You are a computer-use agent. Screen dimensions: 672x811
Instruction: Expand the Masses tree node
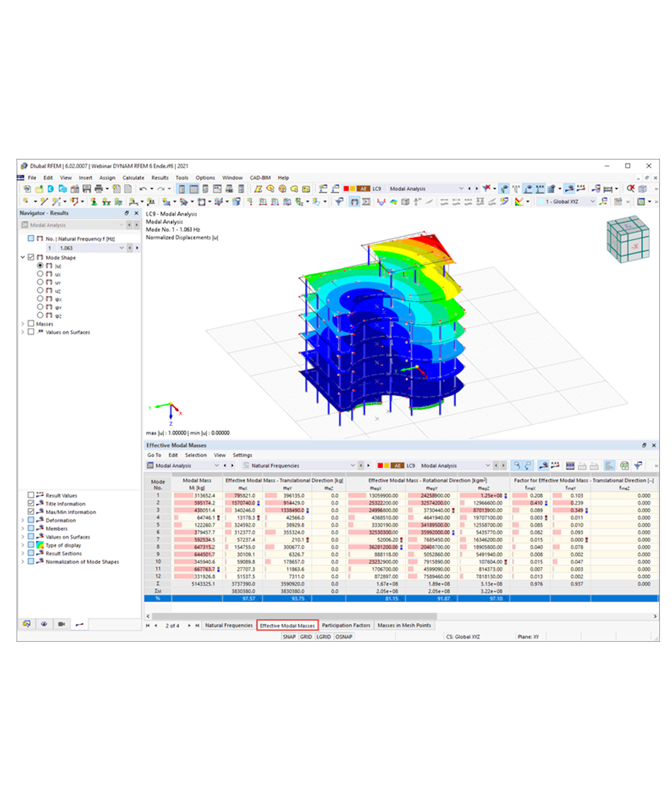[x=23, y=324]
